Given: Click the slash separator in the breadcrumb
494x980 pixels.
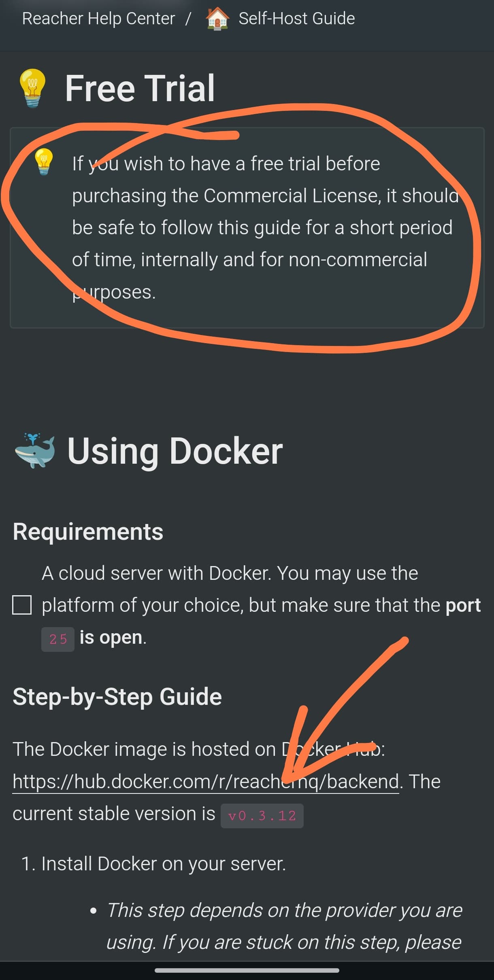Looking at the screenshot, I should coord(188,19).
